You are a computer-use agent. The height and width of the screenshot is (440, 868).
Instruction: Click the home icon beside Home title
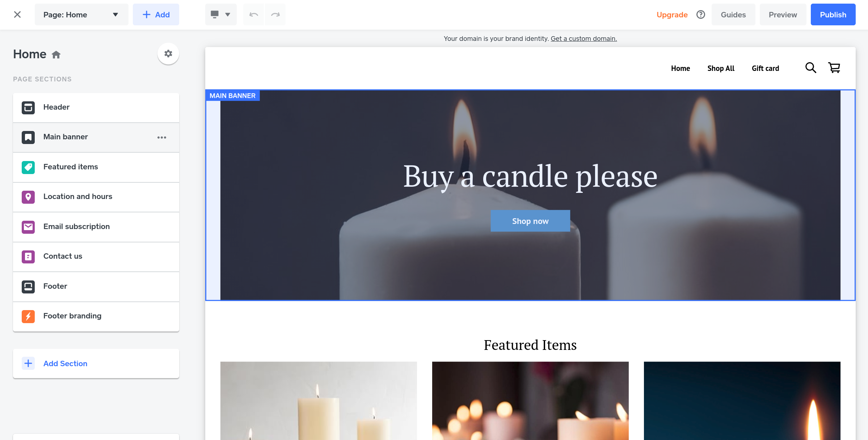click(56, 55)
